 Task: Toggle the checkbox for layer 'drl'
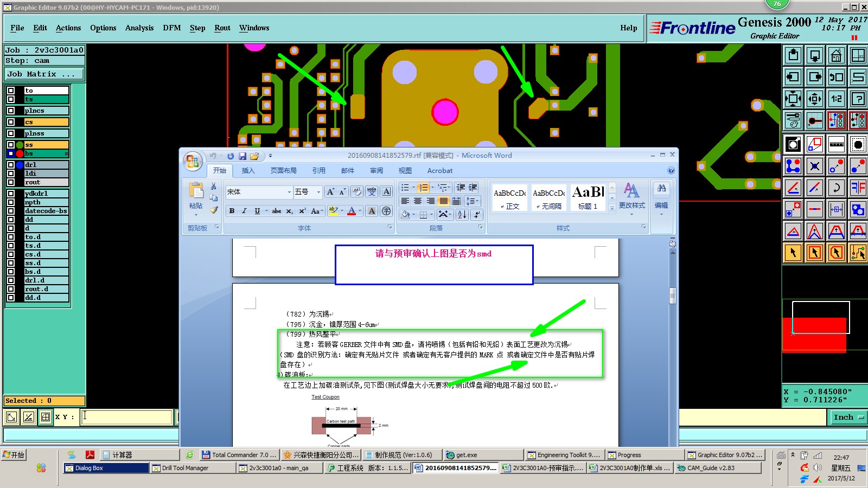(x=11, y=165)
